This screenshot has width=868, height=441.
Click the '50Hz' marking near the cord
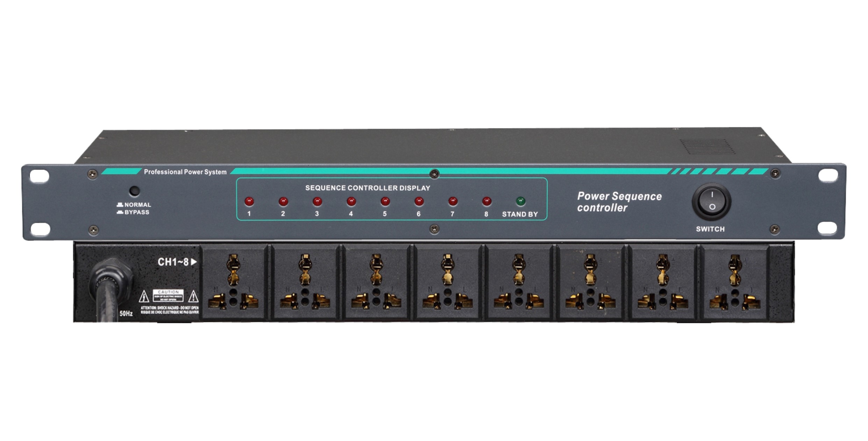(x=126, y=314)
